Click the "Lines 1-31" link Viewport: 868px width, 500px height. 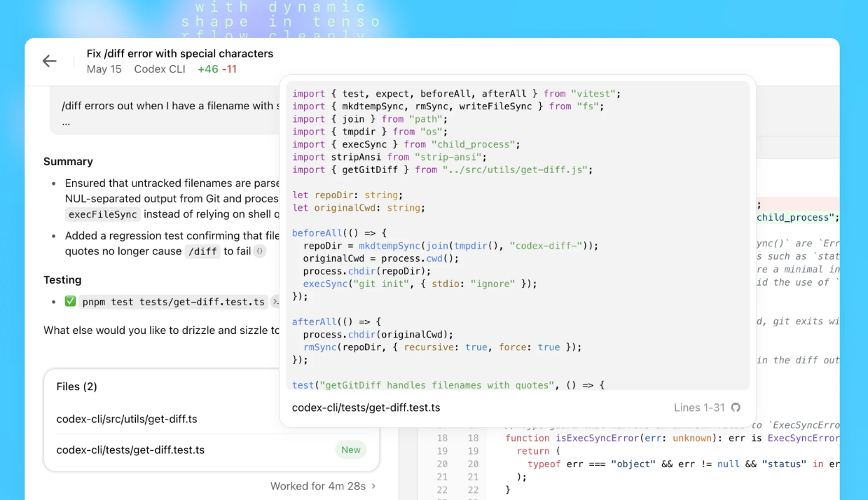(x=698, y=408)
